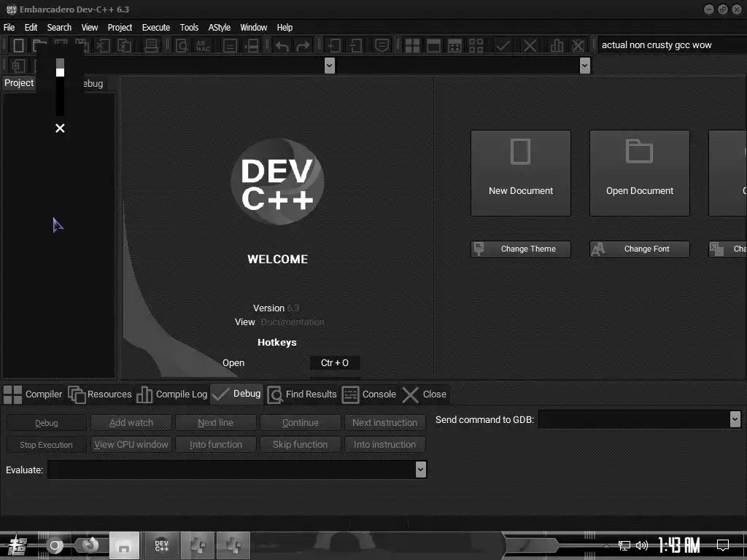
Task: Click the Skip function button
Action: pyautogui.click(x=300, y=444)
